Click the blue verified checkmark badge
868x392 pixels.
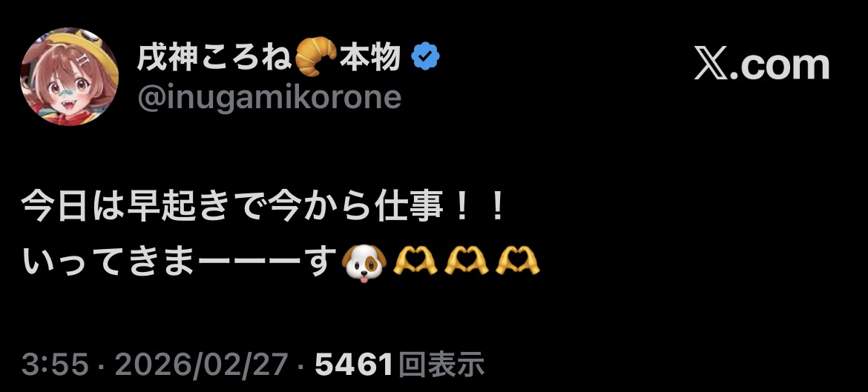(x=426, y=57)
